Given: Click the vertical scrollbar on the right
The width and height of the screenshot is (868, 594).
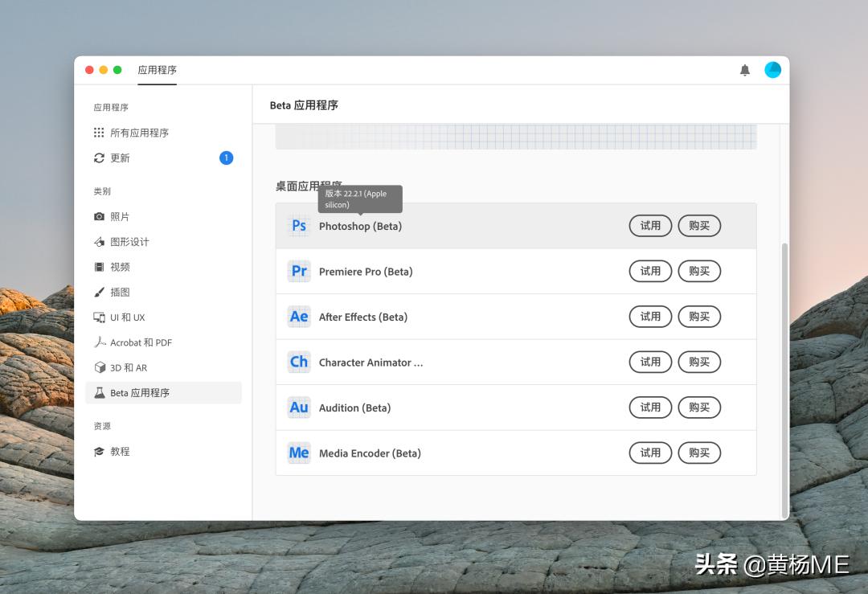Looking at the screenshot, I should [x=784, y=378].
